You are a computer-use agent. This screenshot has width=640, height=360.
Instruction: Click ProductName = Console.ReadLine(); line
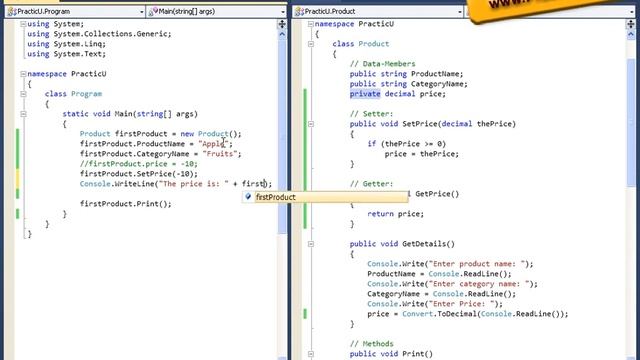pos(439,274)
